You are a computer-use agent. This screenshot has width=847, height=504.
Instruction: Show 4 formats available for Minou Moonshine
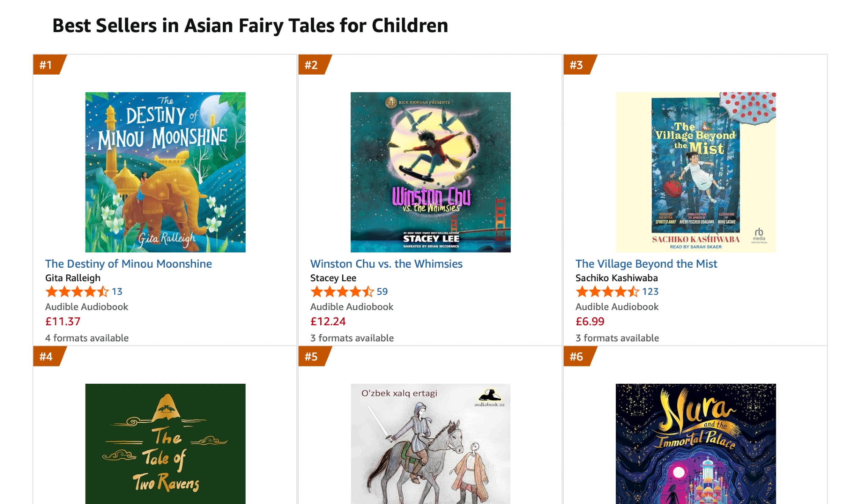[87, 338]
